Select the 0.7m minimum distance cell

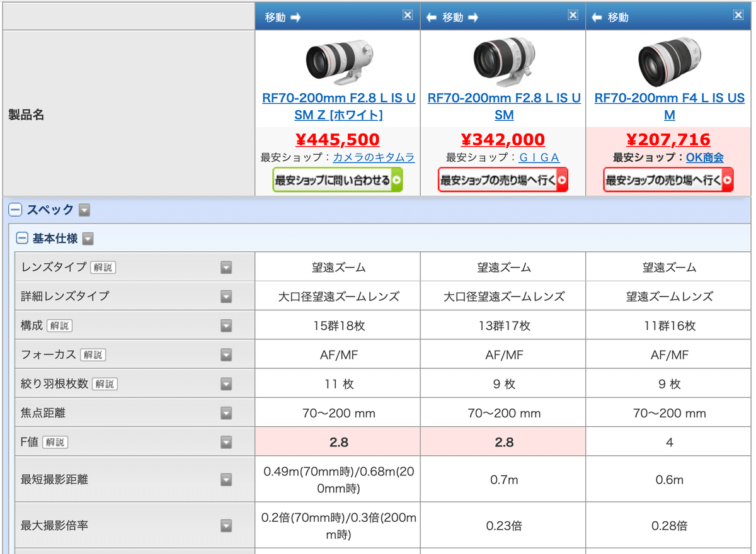coord(504,479)
